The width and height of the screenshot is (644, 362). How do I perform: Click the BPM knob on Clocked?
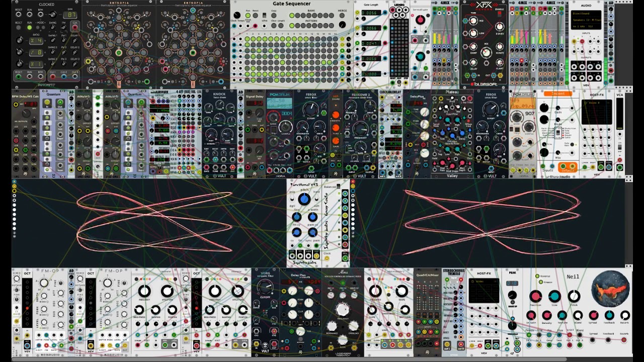coord(53,15)
